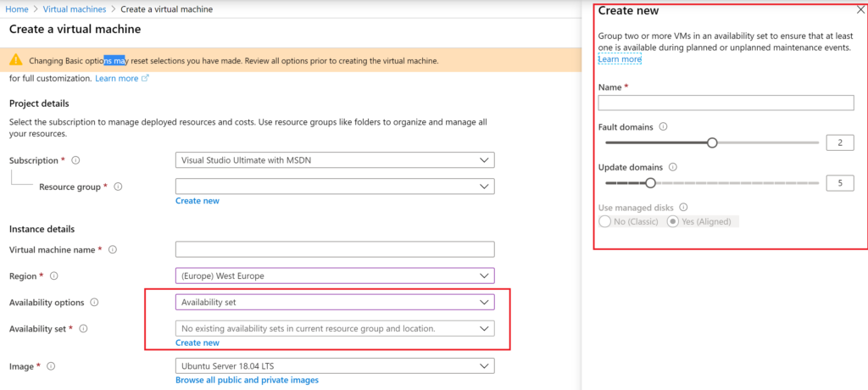Select the Yes (Aligned) radio button
The height and width of the screenshot is (390, 868).
(x=673, y=221)
